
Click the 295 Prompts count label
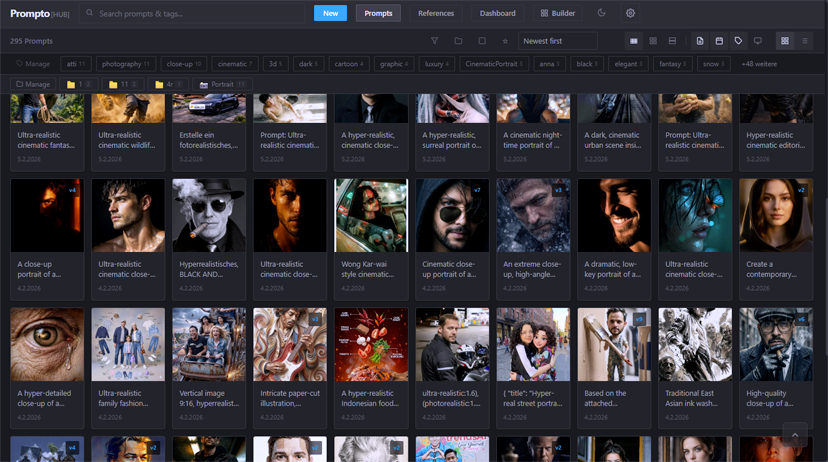(31, 41)
